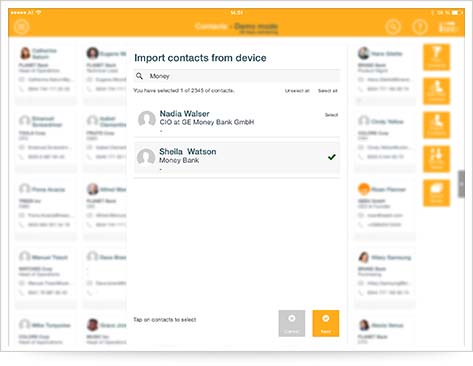Click Unselect all link
Screen dimensions: 473x366
click(297, 91)
